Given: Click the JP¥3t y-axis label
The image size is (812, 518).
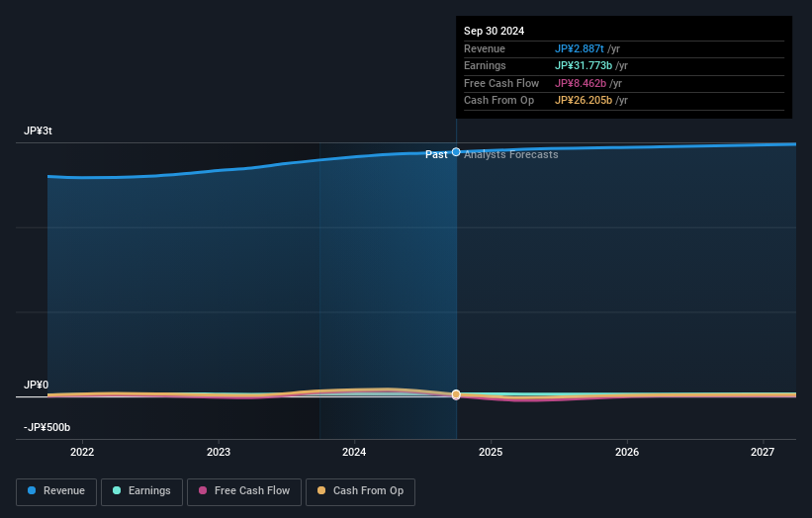Looking at the screenshot, I should click(x=38, y=130).
